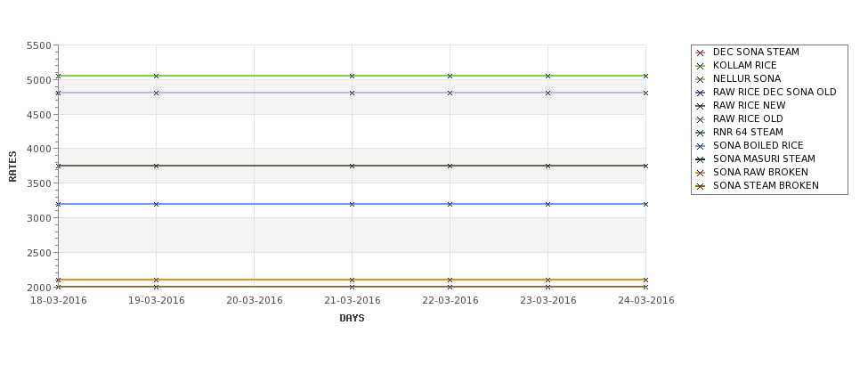Viewport: 868px width, 382px height.
Task: Click orange line data point at 23-03-2016
Action: tap(548, 280)
